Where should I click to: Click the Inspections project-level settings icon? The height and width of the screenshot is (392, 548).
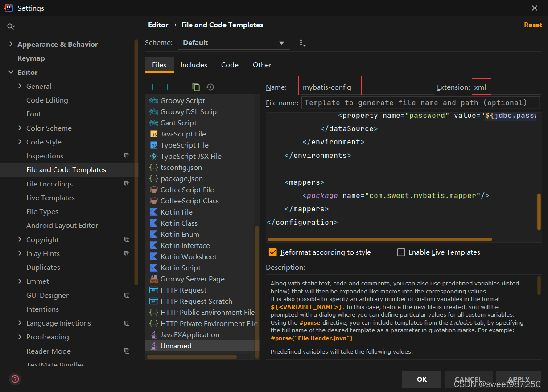(127, 156)
